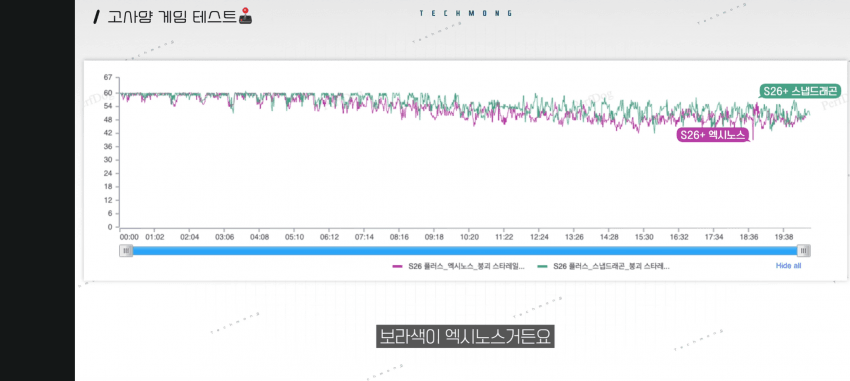The width and height of the screenshot is (850, 381).
Task: Grab the left handle of the time range slider
Action: click(x=126, y=250)
